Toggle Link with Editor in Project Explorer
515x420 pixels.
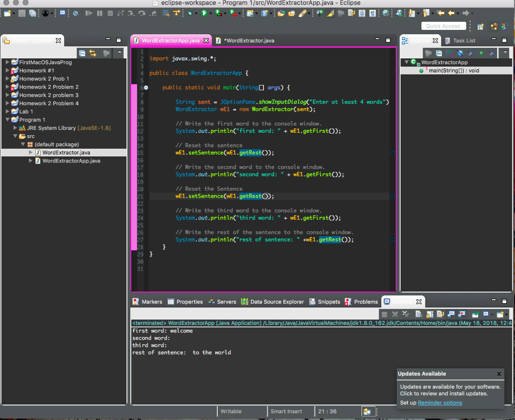pos(93,53)
